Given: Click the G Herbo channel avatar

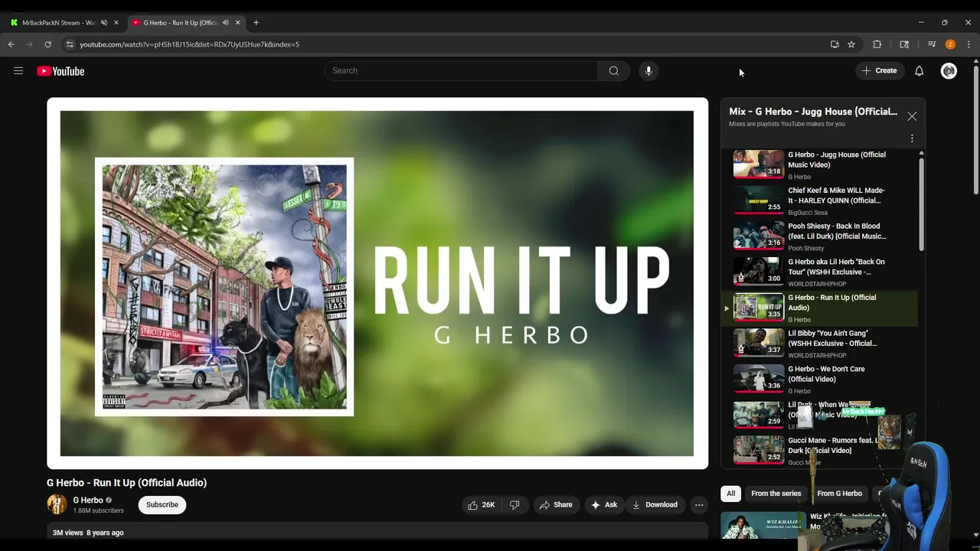Looking at the screenshot, I should [x=57, y=504].
